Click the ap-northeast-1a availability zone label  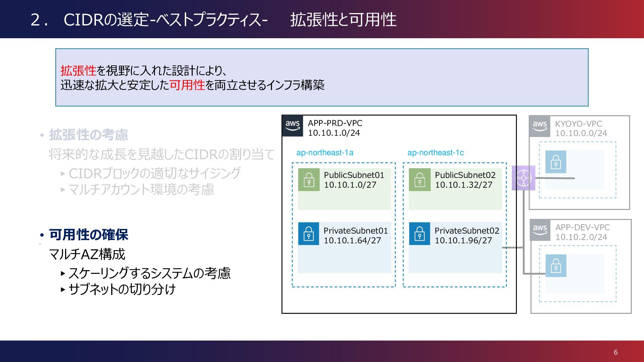pos(325,153)
